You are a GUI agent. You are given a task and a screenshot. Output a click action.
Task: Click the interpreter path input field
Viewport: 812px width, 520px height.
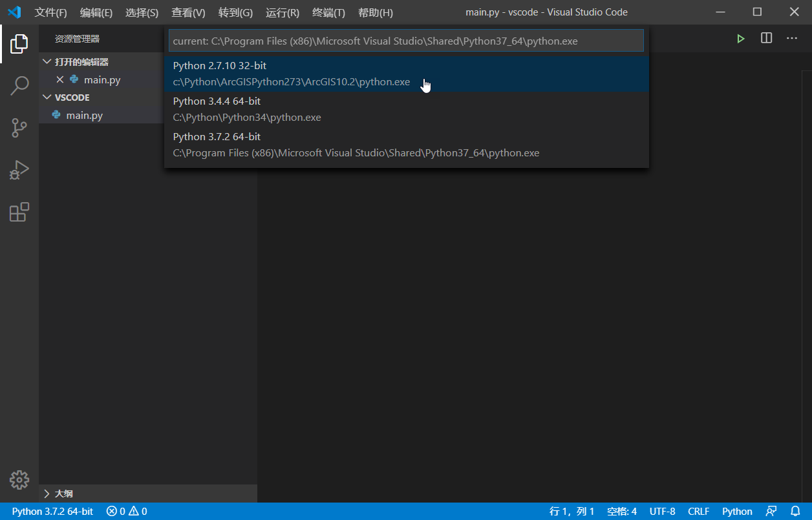(x=407, y=41)
